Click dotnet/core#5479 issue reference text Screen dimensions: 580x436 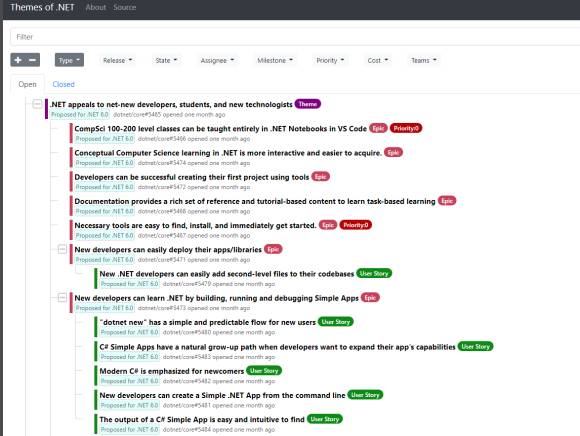(187, 284)
